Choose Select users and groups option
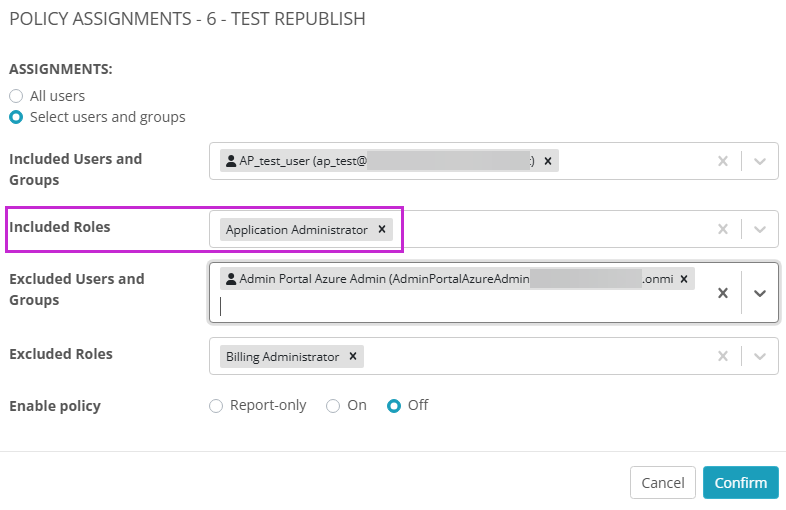The width and height of the screenshot is (786, 510). click(16, 117)
